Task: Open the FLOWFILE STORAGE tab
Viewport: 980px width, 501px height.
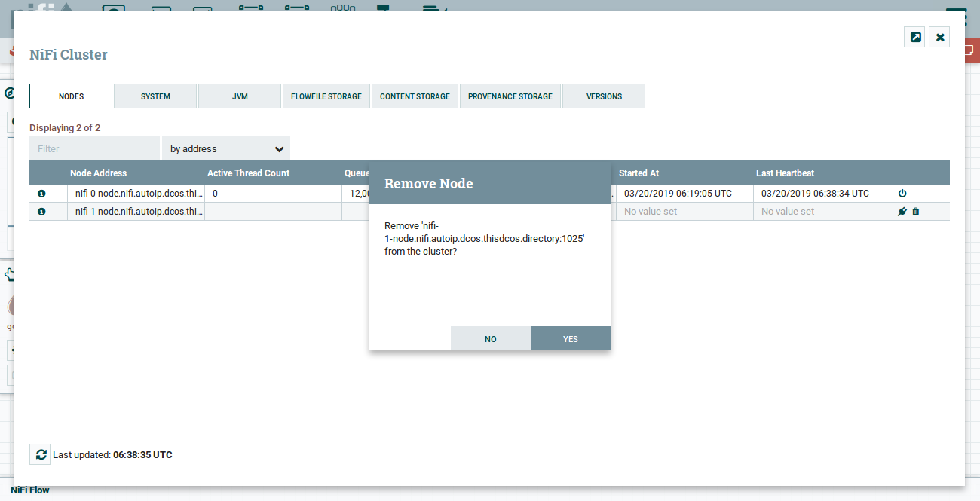Action: point(326,96)
